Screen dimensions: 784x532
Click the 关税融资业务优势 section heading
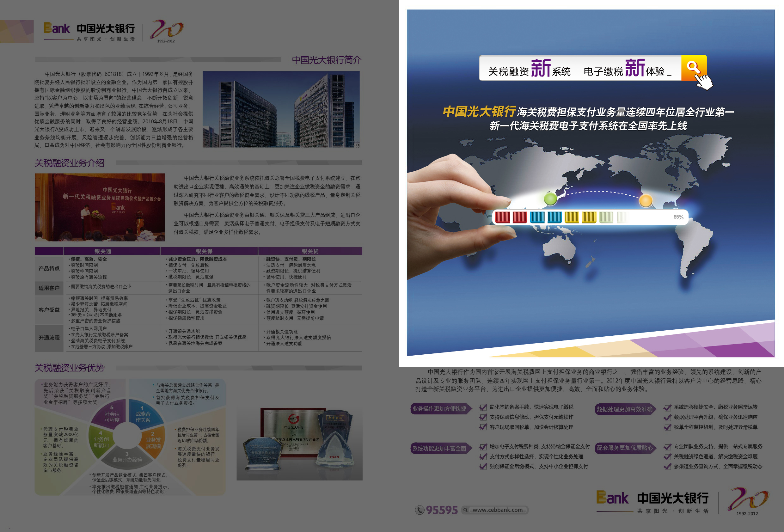(x=70, y=368)
